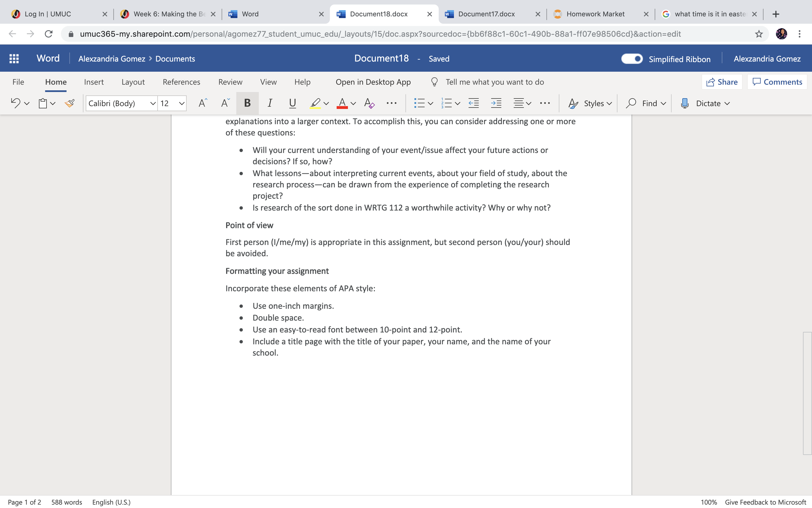Click the 100% zoom level
Screen dimensions: 812x508
pos(709,502)
